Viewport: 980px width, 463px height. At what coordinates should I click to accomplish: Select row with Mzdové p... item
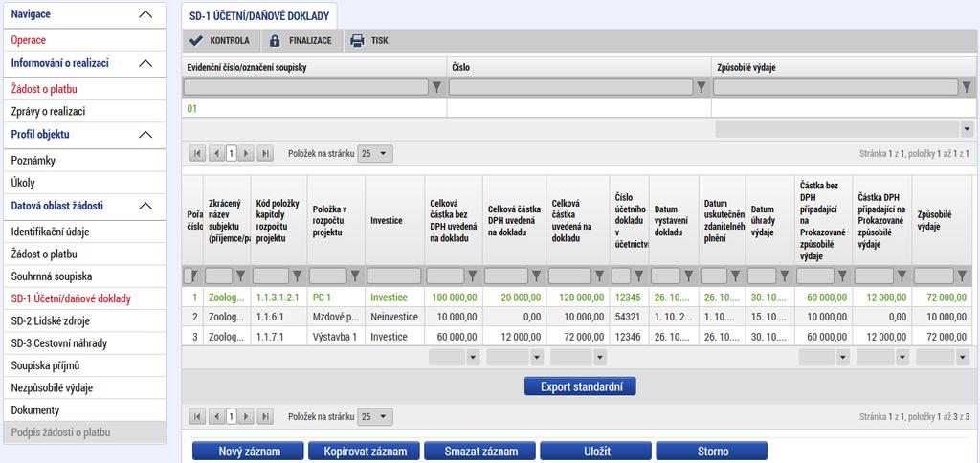pos(579,317)
